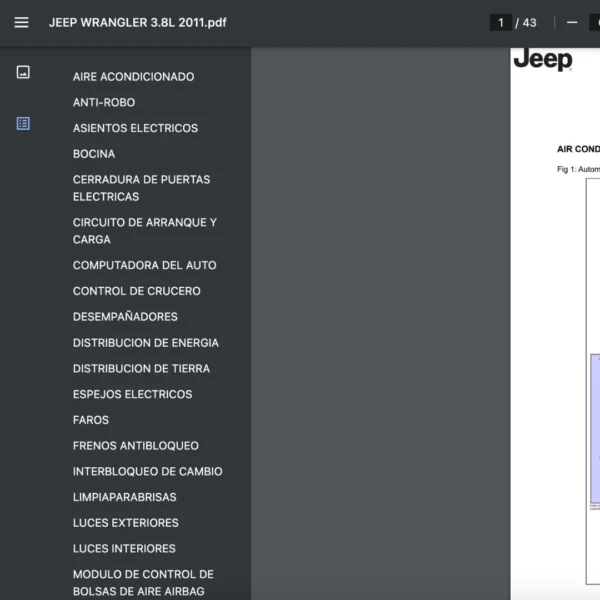600x600 pixels.
Task: Jump to the LIMPIAPARABRISAS section
Action: [x=124, y=498]
